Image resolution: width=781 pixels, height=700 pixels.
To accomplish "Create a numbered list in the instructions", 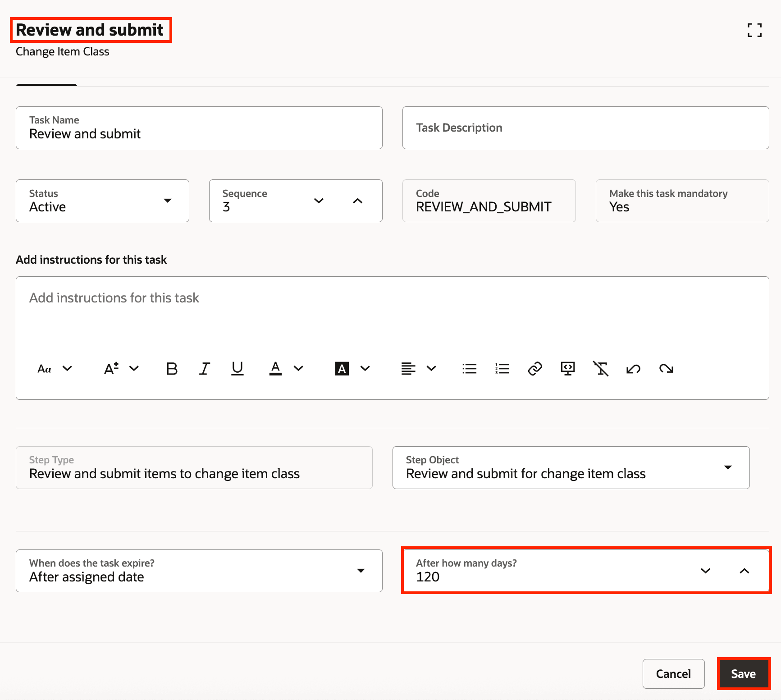I will click(x=502, y=369).
